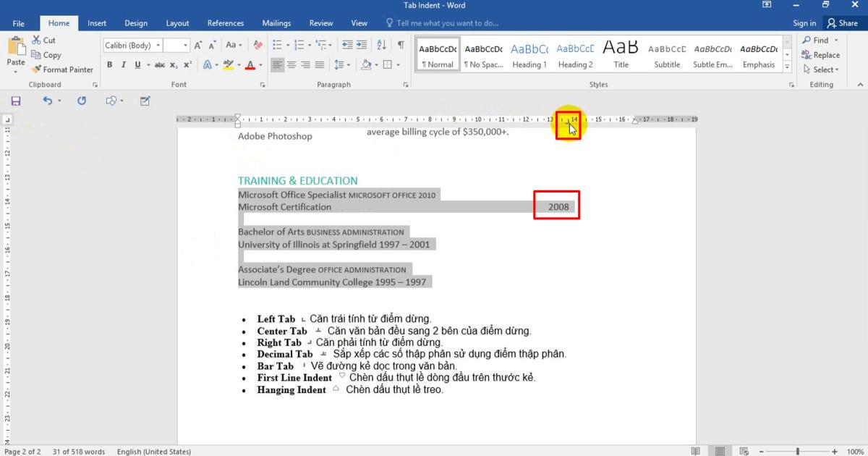Click the Tell me what you want field
The height and width of the screenshot is (456, 868).
[x=447, y=23]
